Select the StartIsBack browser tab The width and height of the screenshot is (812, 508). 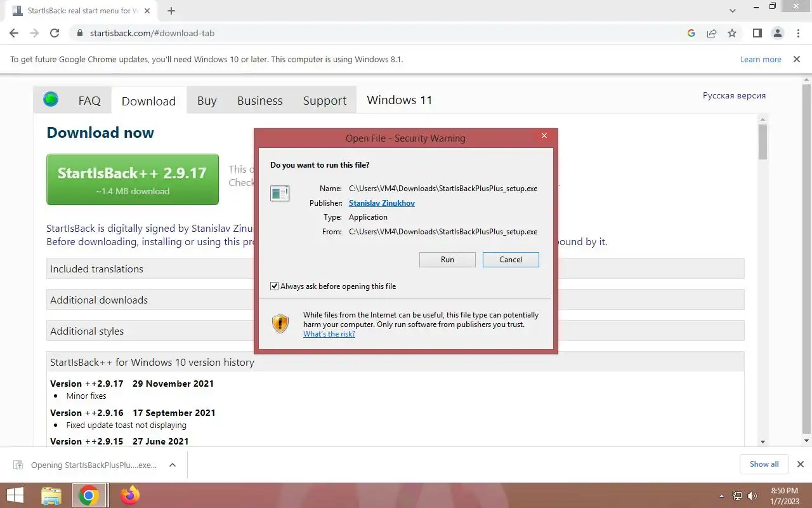[80, 11]
